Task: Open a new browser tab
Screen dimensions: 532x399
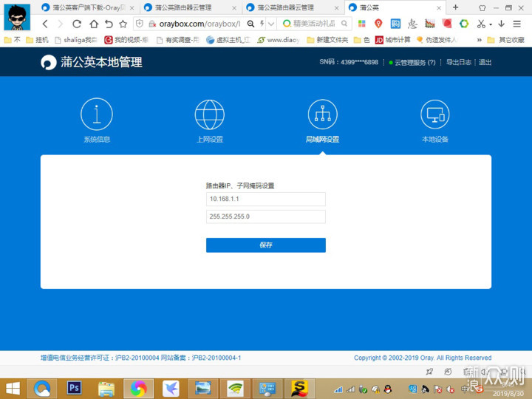Action: [x=455, y=7]
